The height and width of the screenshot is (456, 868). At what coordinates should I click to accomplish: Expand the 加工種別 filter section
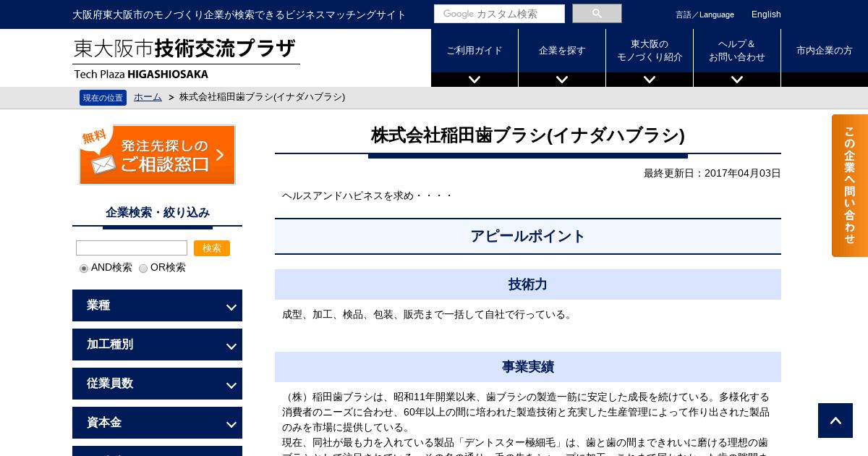pyautogui.click(x=157, y=345)
